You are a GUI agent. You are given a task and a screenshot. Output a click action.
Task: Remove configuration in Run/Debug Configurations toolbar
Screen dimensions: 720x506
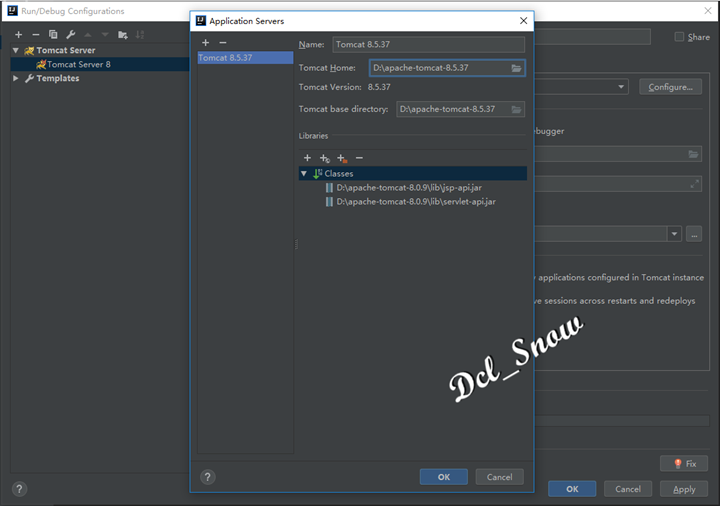36,34
